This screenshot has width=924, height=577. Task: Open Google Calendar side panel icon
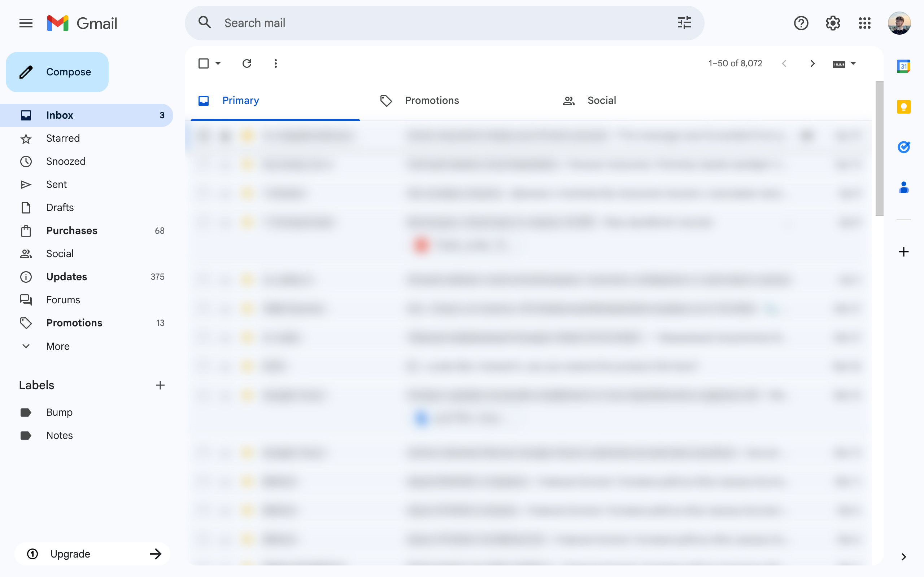coord(903,66)
